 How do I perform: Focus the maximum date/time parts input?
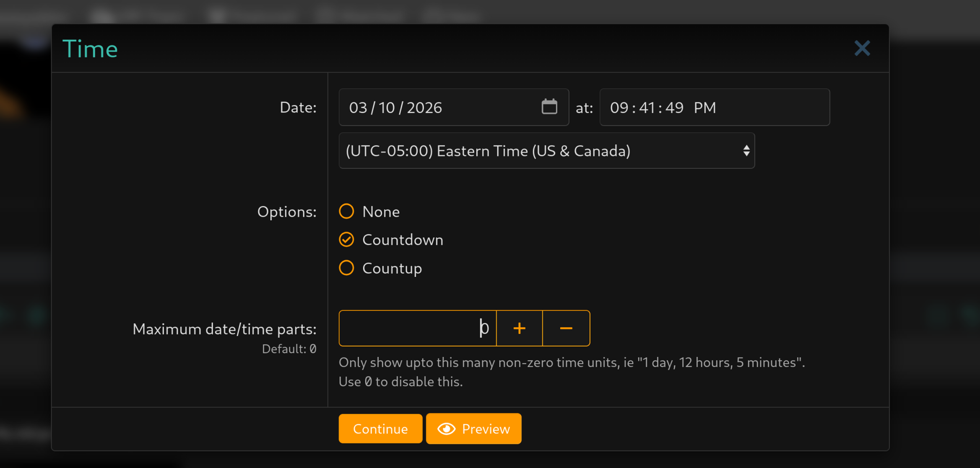click(417, 328)
